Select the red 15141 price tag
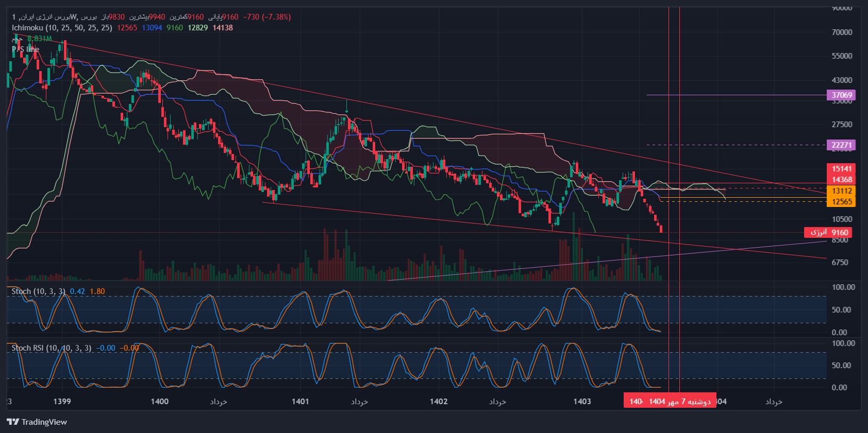The height and width of the screenshot is (433, 868). (x=841, y=169)
